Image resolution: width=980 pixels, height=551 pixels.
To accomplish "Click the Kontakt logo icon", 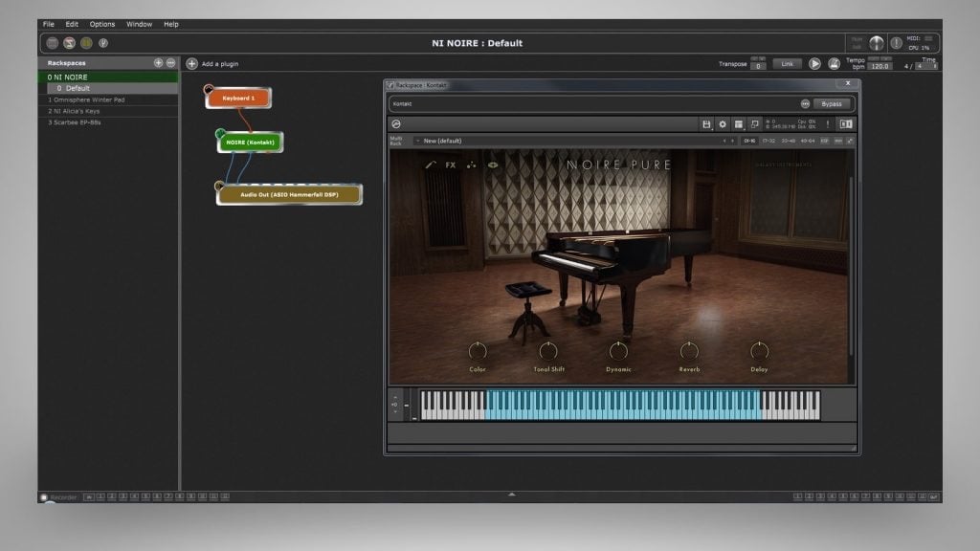I will point(396,124).
